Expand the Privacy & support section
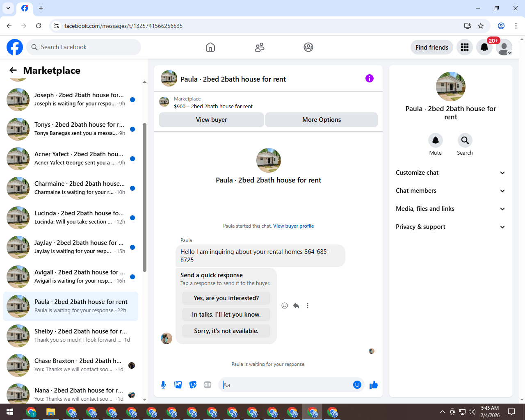Viewport: 525px width, 420px height. coord(450,227)
